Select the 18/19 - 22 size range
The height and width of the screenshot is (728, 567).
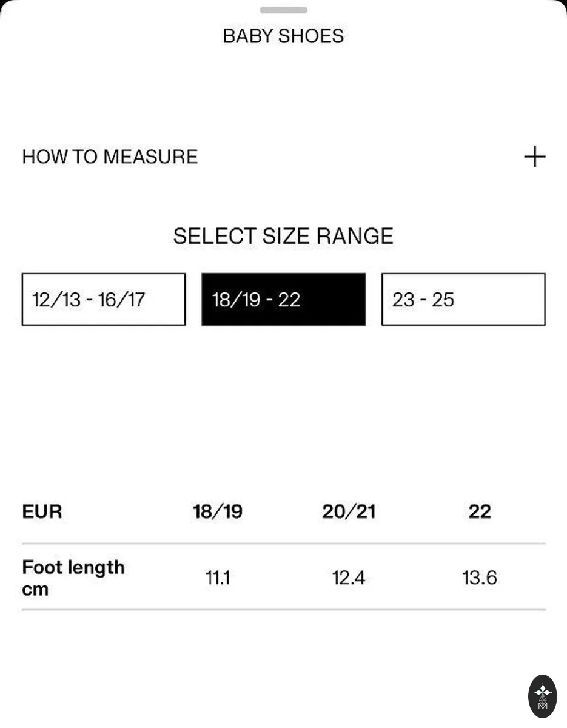coord(283,299)
